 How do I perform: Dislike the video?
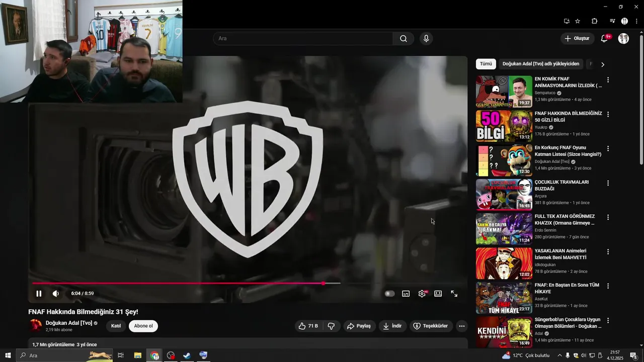point(331,326)
